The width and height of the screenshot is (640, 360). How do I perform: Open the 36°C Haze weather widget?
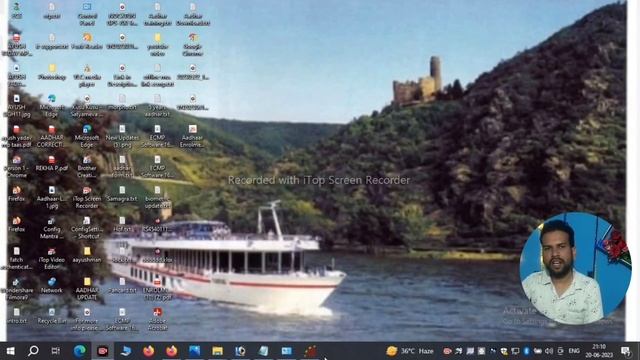[410, 351]
